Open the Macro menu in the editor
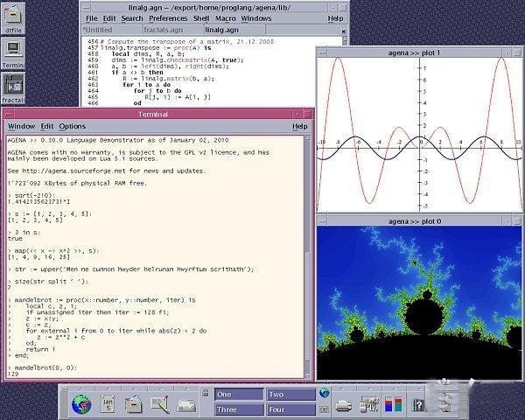Screen dimensions: 525x420 click(227, 17)
